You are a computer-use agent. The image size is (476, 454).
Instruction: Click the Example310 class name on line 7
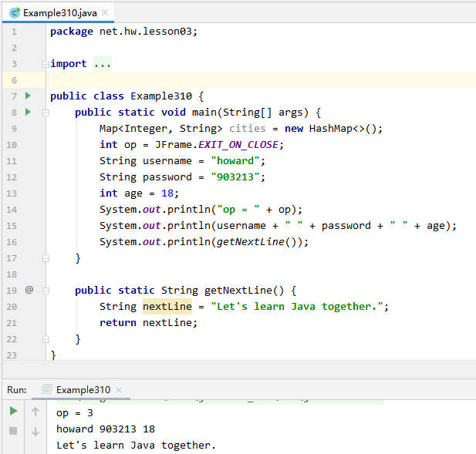click(x=161, y=96)
